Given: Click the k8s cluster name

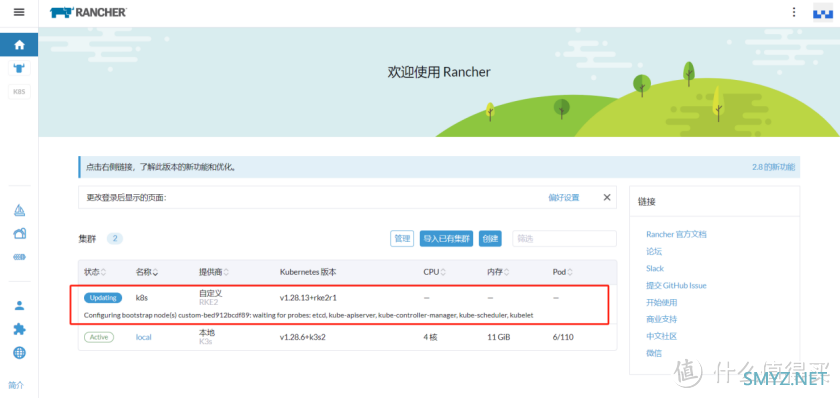Looking at the screenshot, I should (141, 297).
